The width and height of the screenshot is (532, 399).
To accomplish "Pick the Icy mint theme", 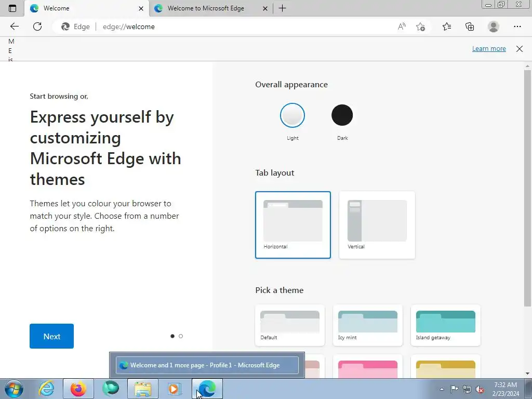I will (368, 325).
